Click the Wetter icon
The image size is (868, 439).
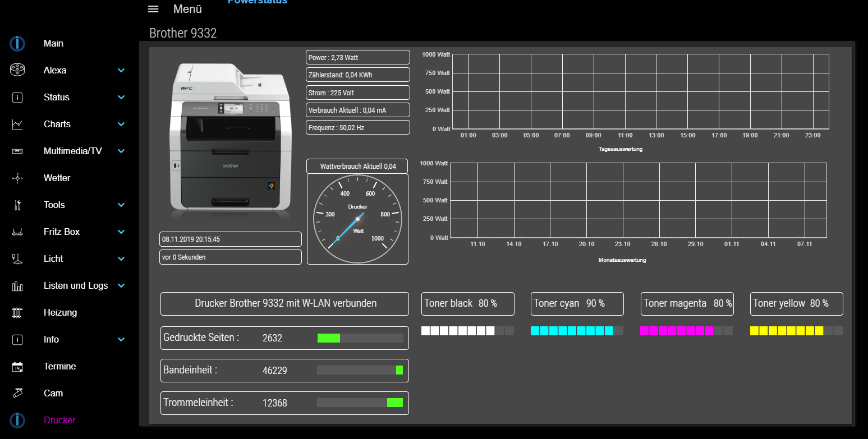pyautogui.click(x=17, y=178)
